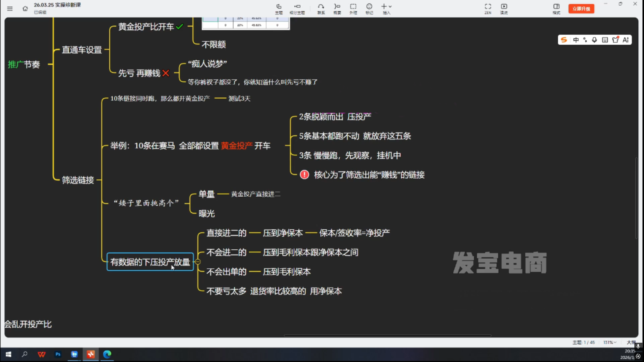Start the 演说 pitch presentation mode

coord(504,8)
